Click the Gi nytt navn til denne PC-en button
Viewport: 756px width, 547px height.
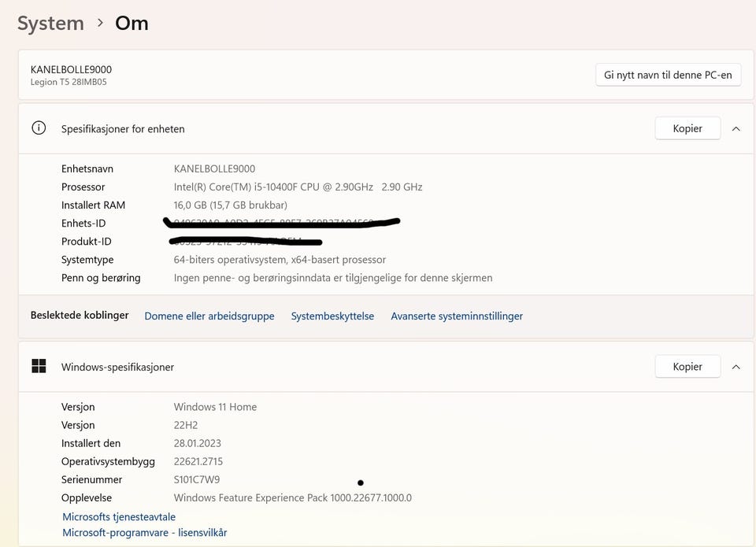(668, 76)
